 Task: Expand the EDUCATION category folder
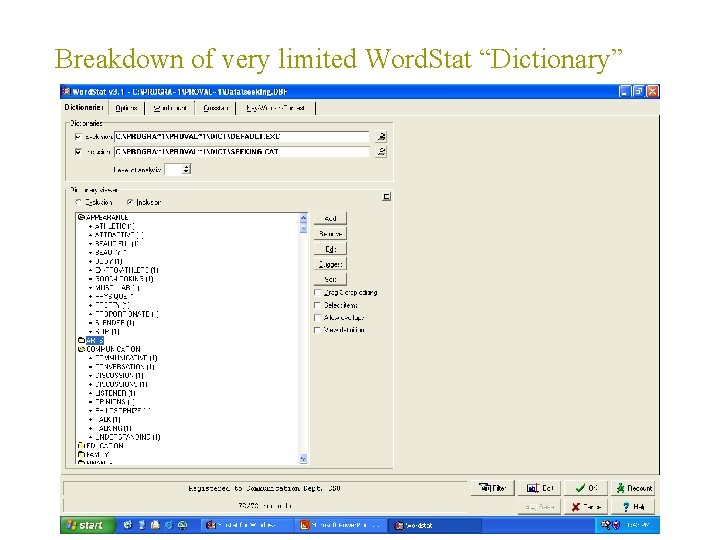tap(81, 445)
